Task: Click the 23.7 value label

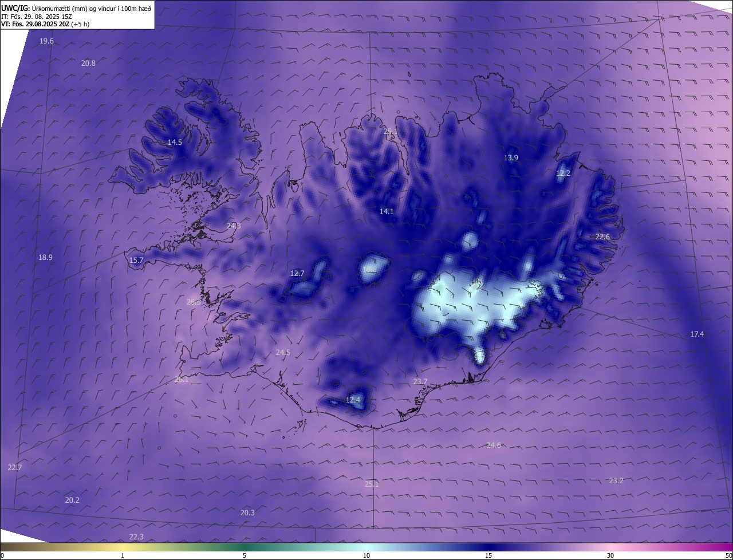Action: [x=420, y=382]
